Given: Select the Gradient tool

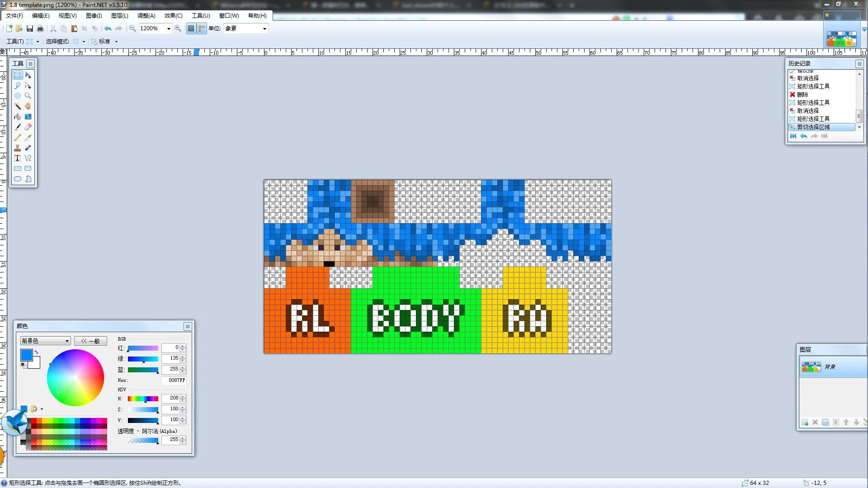Looking at the screenshot, I should click(28, 117).
